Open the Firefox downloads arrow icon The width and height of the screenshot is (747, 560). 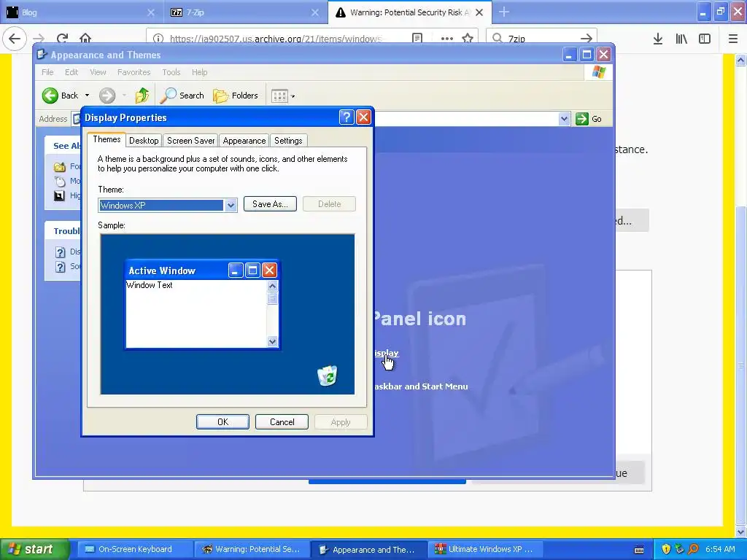coord(657,39)
